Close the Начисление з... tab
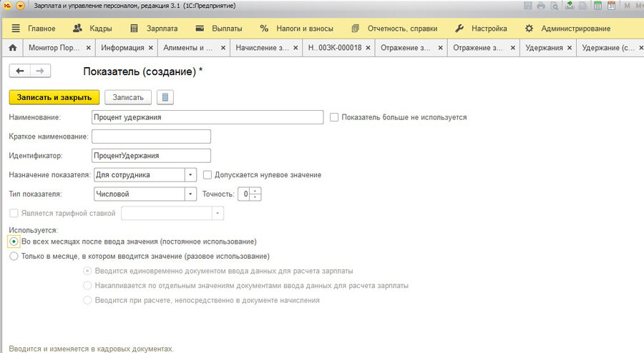This screenshot has height=353, width=644. 296,48
